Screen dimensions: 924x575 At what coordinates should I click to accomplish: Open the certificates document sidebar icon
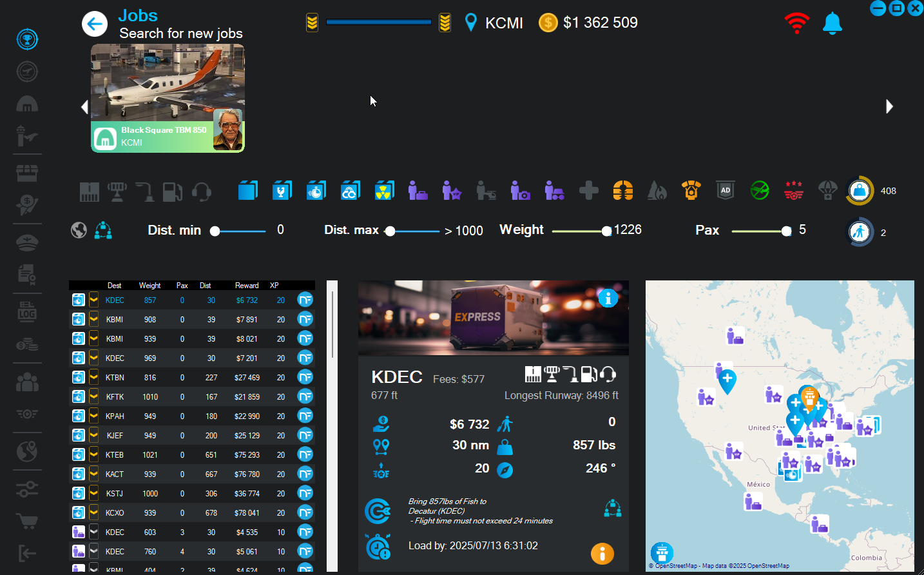27,274
